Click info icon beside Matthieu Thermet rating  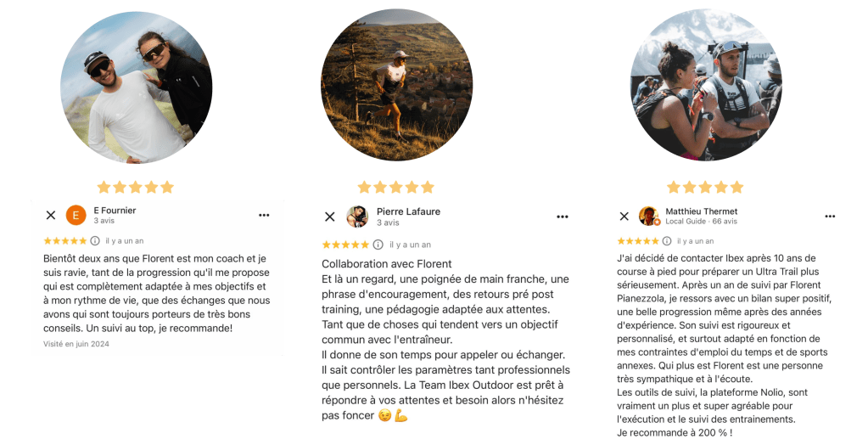click(x=667, y=240)
